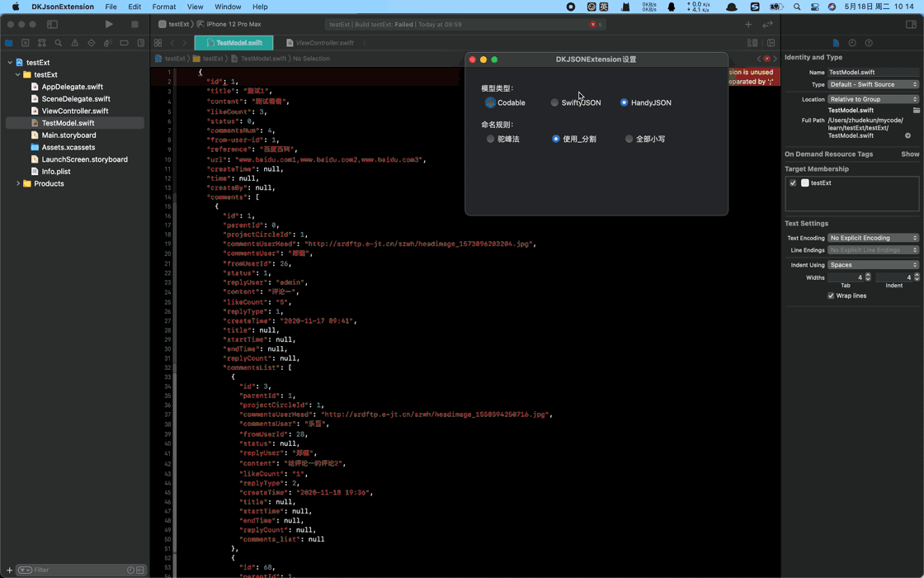Go forward in editor history

[185, 42]
